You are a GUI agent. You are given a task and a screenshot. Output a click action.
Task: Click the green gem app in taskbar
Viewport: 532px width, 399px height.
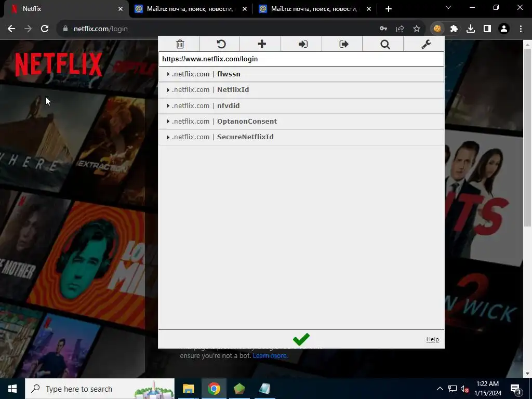[x=239, y=389]
